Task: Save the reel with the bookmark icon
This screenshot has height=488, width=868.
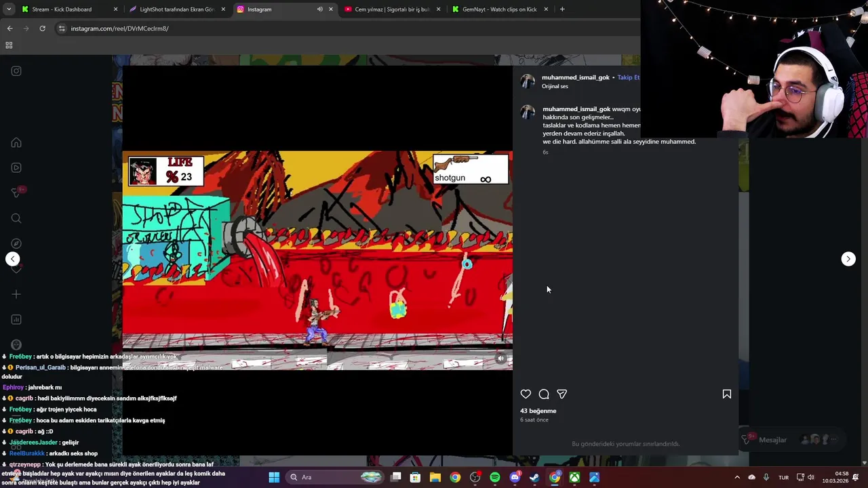Action: point(727,394)
